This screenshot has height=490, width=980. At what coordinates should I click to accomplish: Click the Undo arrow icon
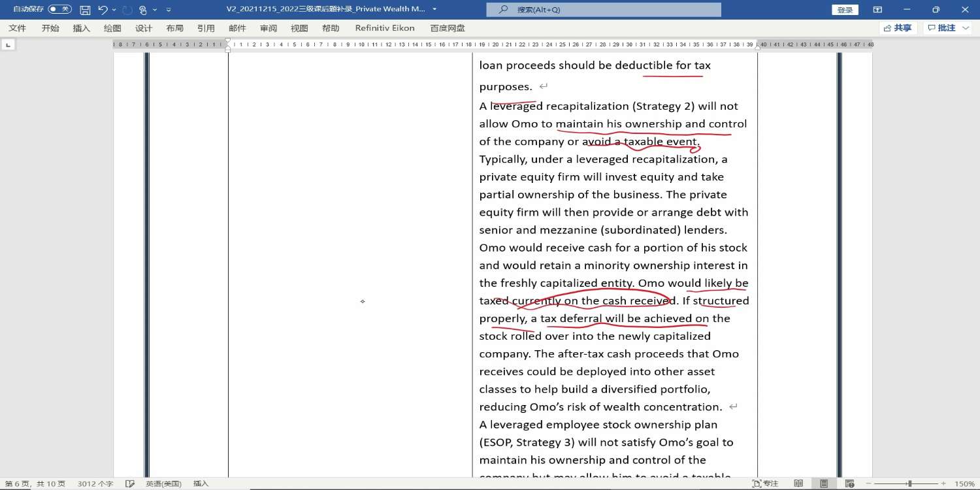coord(103,10)
